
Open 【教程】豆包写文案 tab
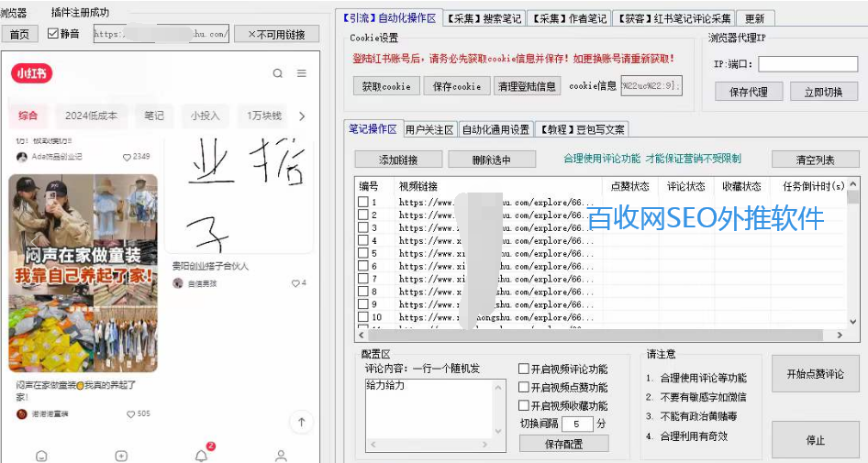(x=583, y=129)
